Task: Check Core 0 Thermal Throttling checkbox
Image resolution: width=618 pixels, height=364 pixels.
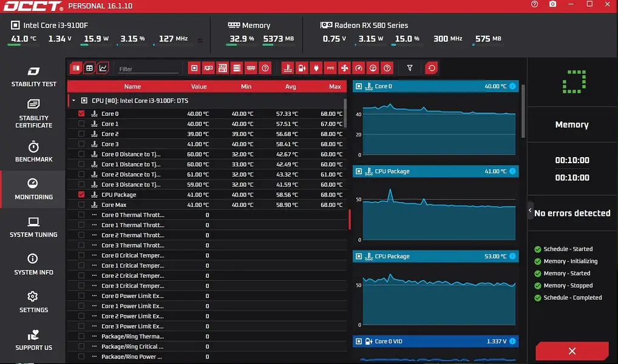Action: (x=81, y=215)
